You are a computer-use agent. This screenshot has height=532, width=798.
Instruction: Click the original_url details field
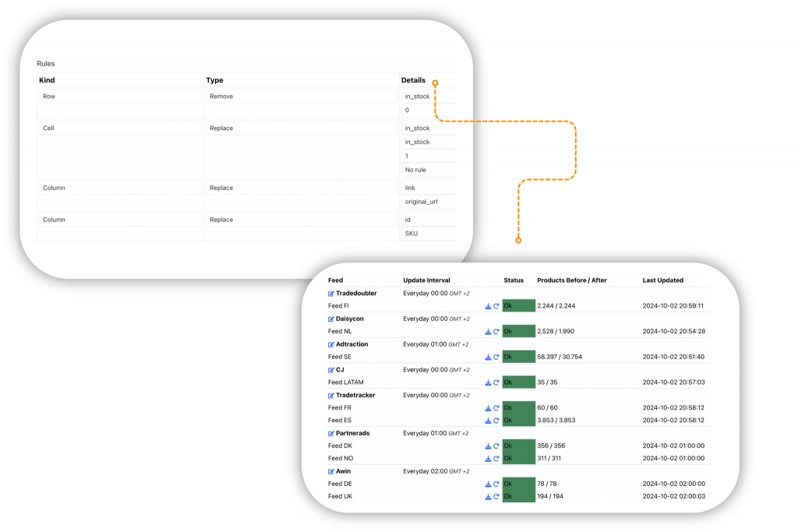(428, 202)
